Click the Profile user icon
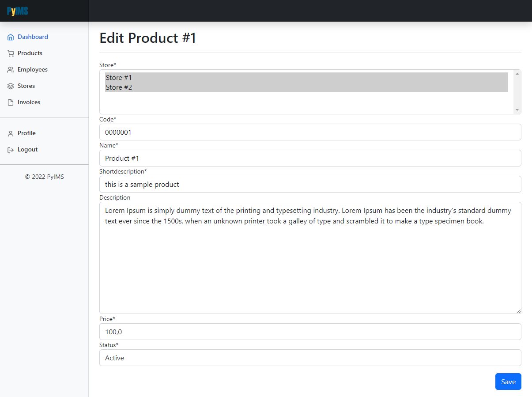Image resolution: width=532 pixels, height=397 pixels. click(11, 133)
